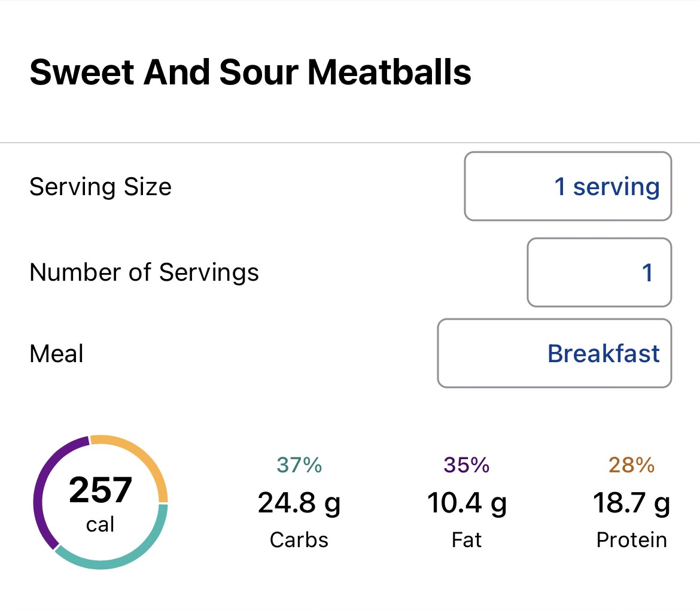The height and width of the screenshot is (610, 700).
Task: Tap the 28% protein percentage
Action: click(x=631, y=465)
